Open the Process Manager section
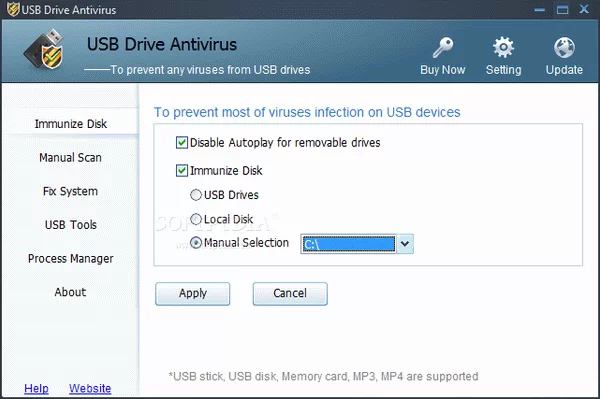The width and height of the screenshot is (600, 399). (x=70, y=259)
